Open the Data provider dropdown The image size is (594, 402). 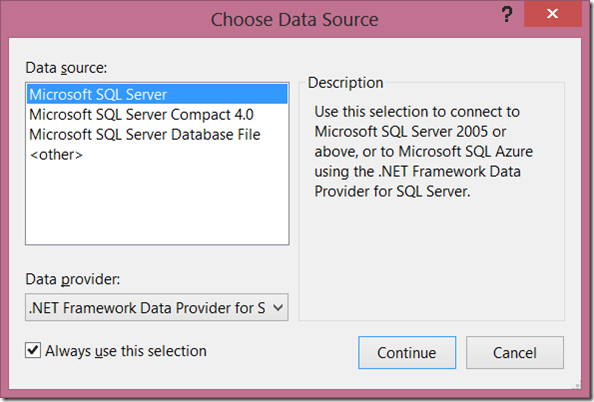(157, 307)
